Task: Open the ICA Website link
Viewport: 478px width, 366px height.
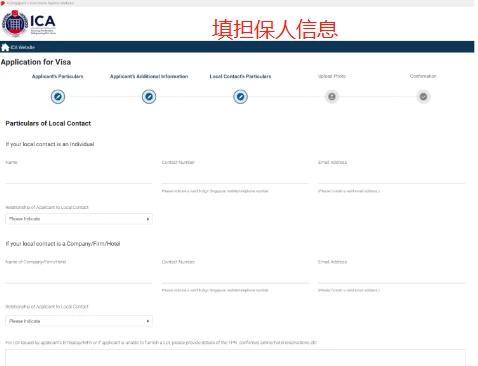Action: pos(23,47)
